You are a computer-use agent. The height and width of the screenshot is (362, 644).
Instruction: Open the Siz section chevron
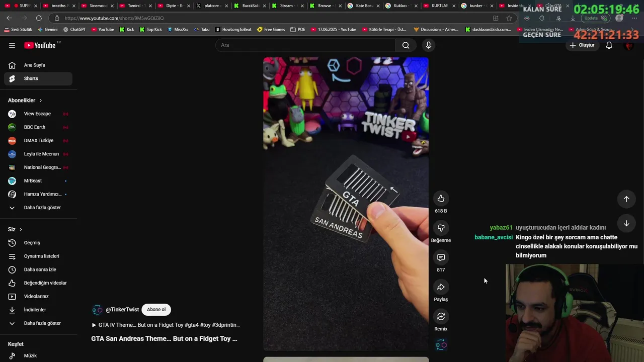click(21, 229)
